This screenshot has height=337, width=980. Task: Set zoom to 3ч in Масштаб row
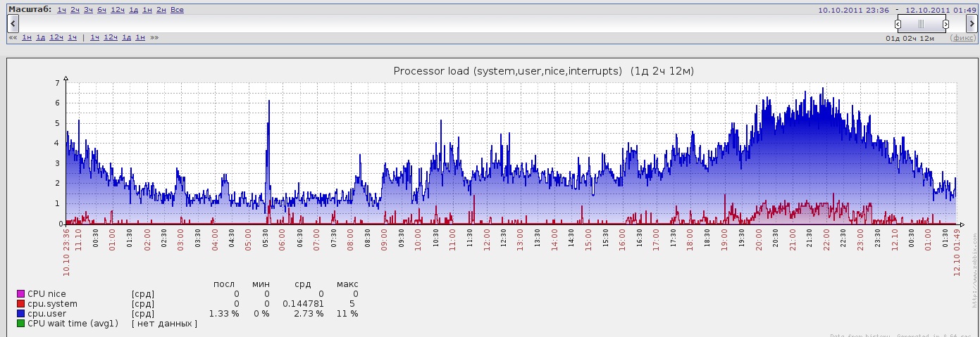[89, 10]
